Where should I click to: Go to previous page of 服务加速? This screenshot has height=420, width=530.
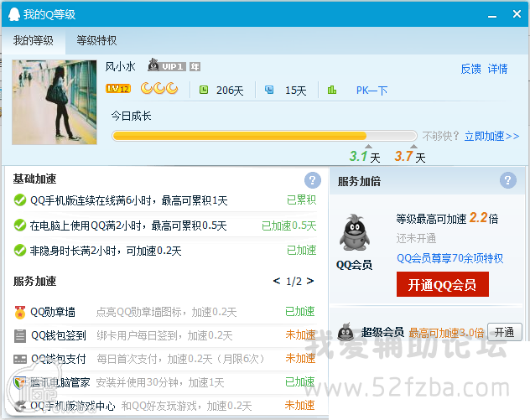pyautogui.click(x=277, y=281)
